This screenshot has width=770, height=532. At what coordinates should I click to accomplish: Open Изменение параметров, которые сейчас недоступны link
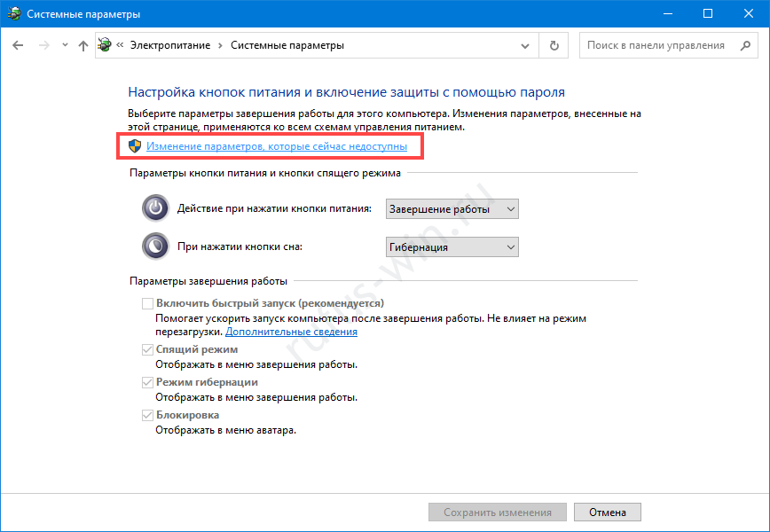pyautogui.click(x=277, y=146)
